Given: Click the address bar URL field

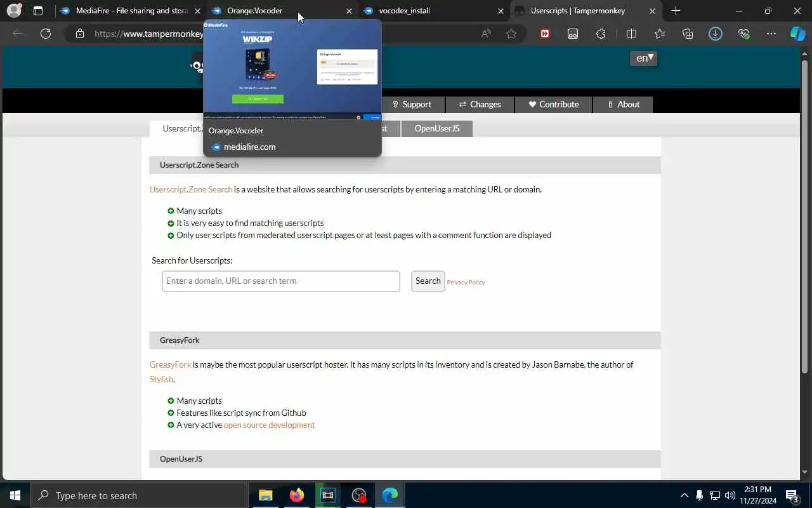Looking at the screenshot, I should [x=148, y=34].
